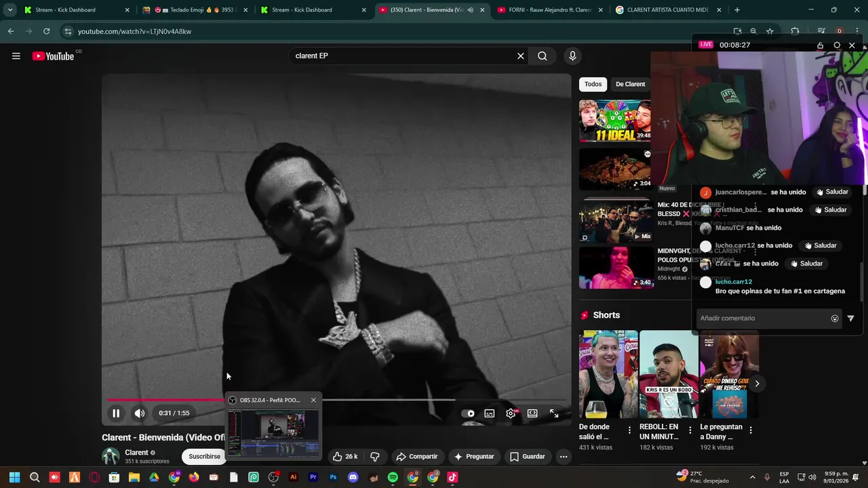The height and width of the screenshot is (488, 868).
Task: Switch to the Teclado Emoji tab
Action: coord(194,10)
